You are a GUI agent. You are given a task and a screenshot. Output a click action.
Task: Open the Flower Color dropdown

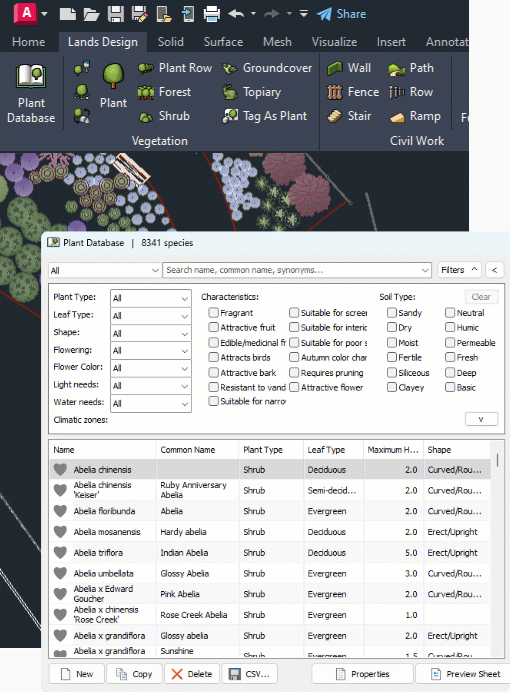point(151,368)
